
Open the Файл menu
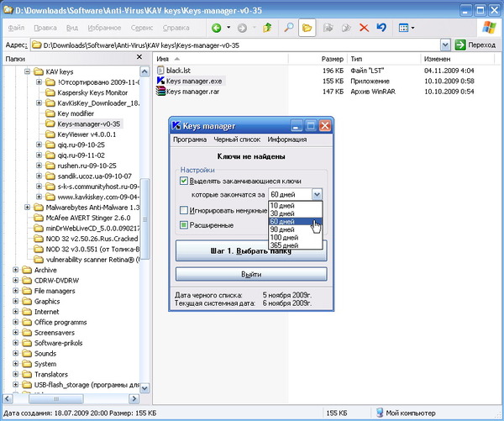tap(16, 28)
